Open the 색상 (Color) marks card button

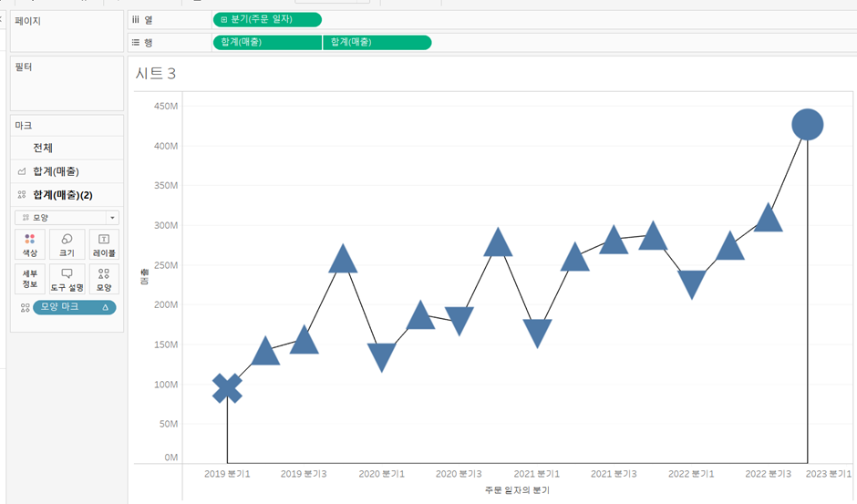(30, 244)
